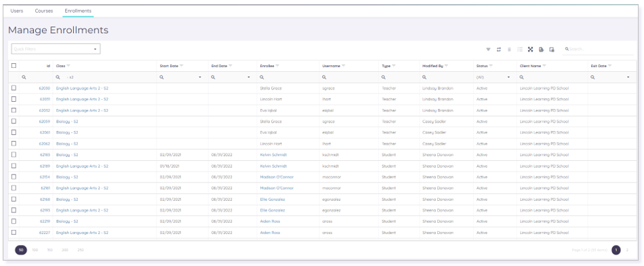Viewport: 644px width, 266px height.
Task: Click the filter funnel icon next to Start Date
Action: tap(182, 66)
